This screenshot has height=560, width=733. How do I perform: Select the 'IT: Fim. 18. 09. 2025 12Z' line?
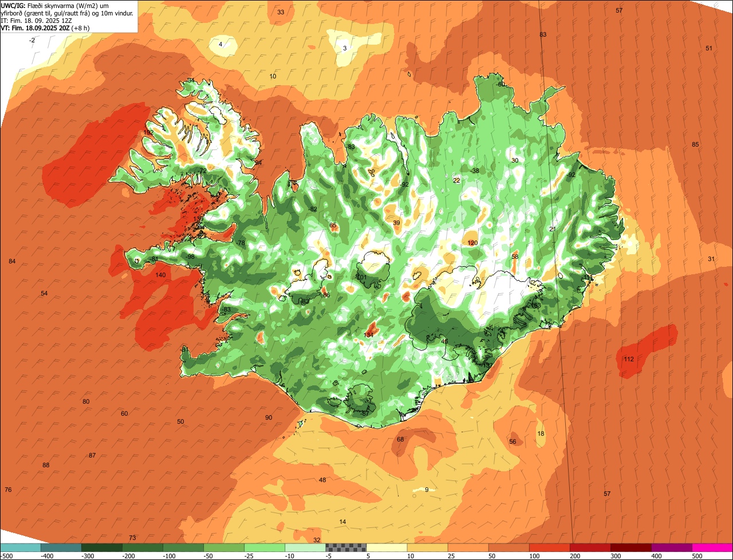click(36, 21)
